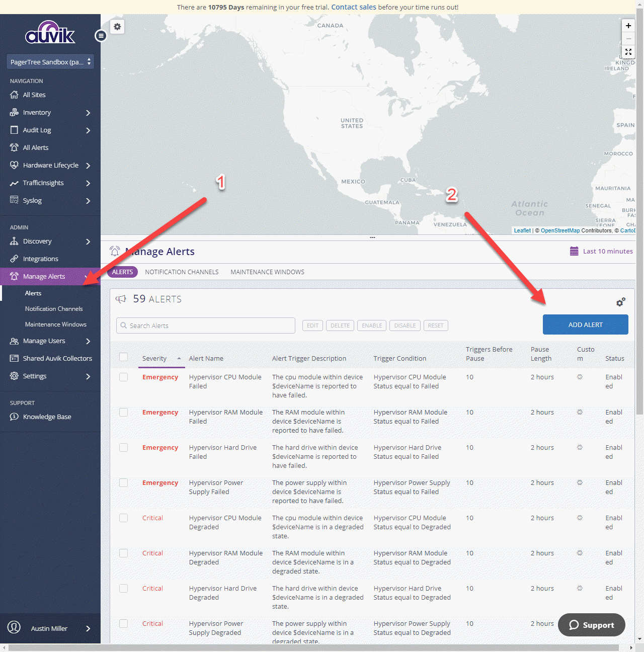The width and height of the screenshot is (644, 652).
Task: Open alert table settings gears icon
Action: (x=621, y=302)
